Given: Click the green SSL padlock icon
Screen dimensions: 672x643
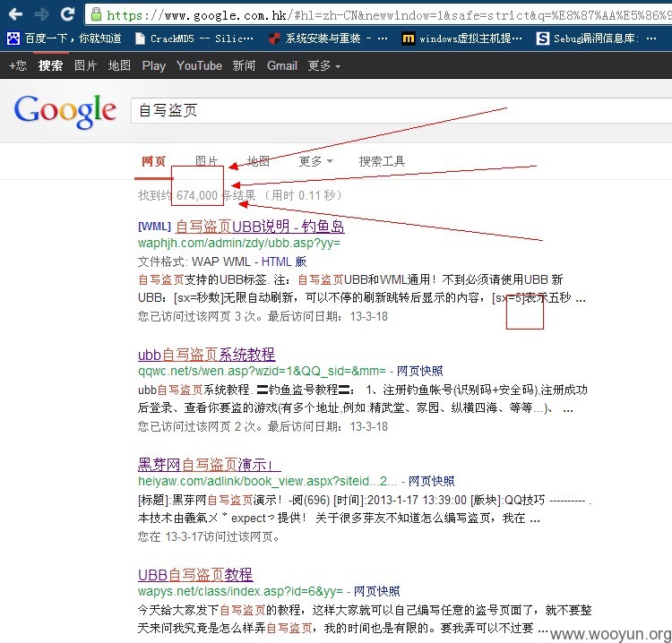Looking at the screenshot, I should coord(97,14).
